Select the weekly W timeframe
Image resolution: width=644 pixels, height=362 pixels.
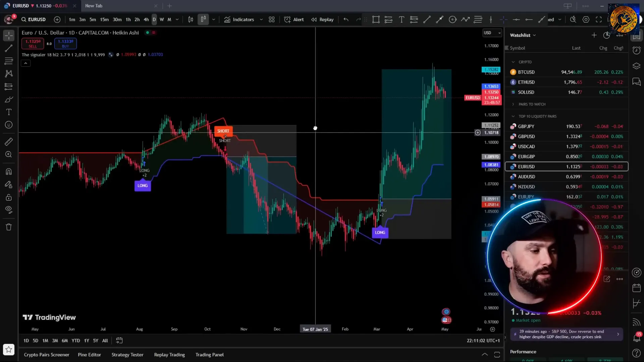162,19
